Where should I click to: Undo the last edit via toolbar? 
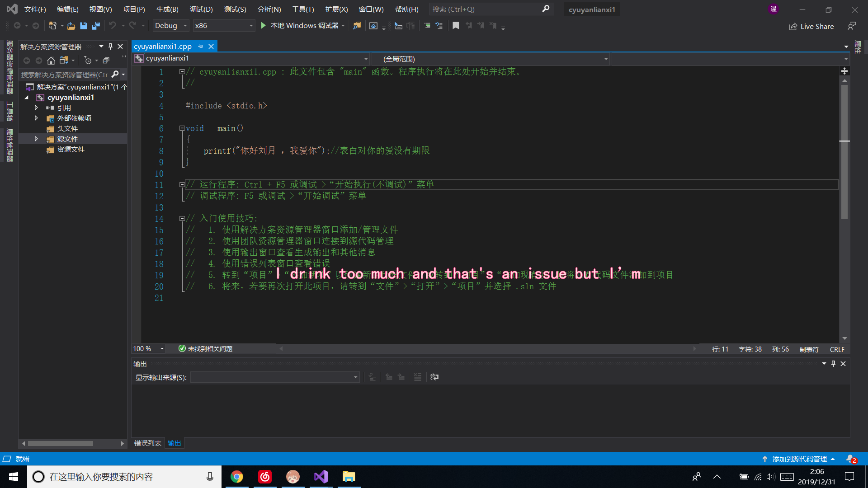pos(113,26)
